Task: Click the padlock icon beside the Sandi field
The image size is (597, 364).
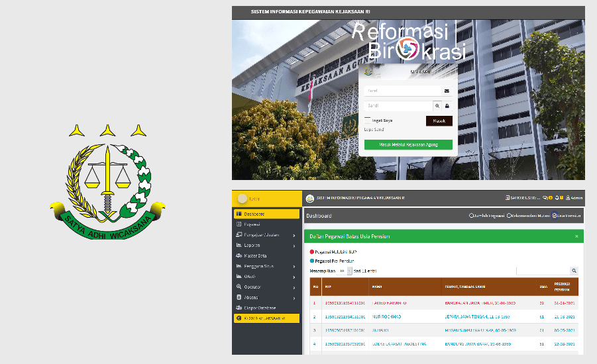Action: [x=447, y=106]
